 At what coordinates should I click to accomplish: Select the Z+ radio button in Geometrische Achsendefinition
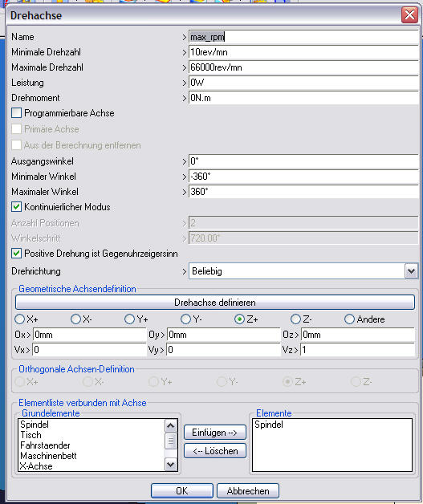coord(239,319)
